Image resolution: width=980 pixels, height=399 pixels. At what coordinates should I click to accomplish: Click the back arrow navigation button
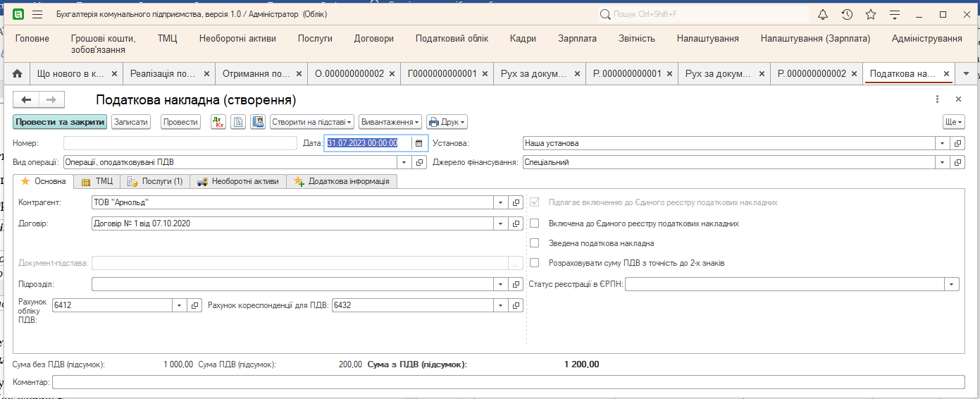26,100
